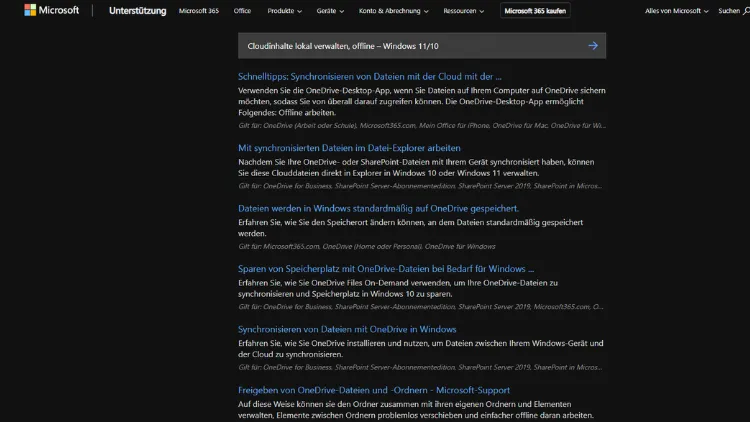This screenshot has width=750, height=422.
Task: Expand the Konto & Abrechnung dropdown
Action: pos(394,11)
